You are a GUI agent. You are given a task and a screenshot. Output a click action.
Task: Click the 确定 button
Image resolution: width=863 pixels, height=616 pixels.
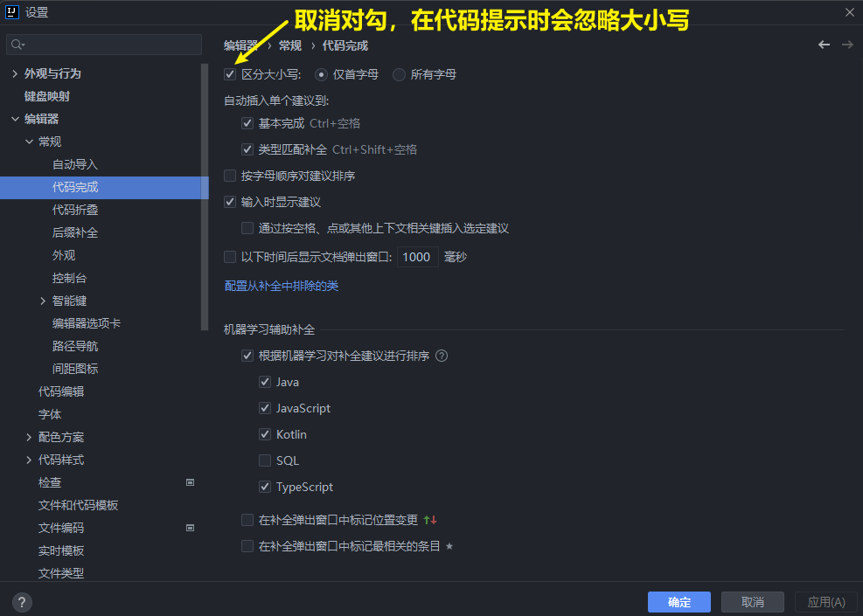coord(679,602)
